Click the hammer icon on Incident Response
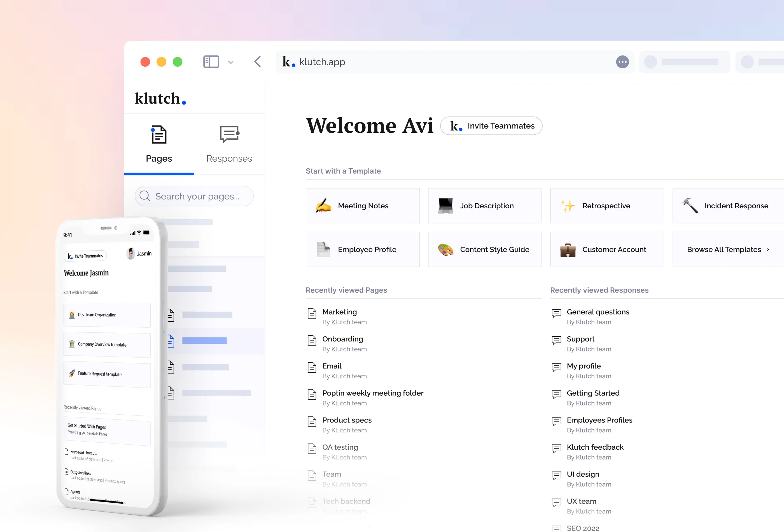Viewport: 784px width, 532px height. tap(690, 206)
